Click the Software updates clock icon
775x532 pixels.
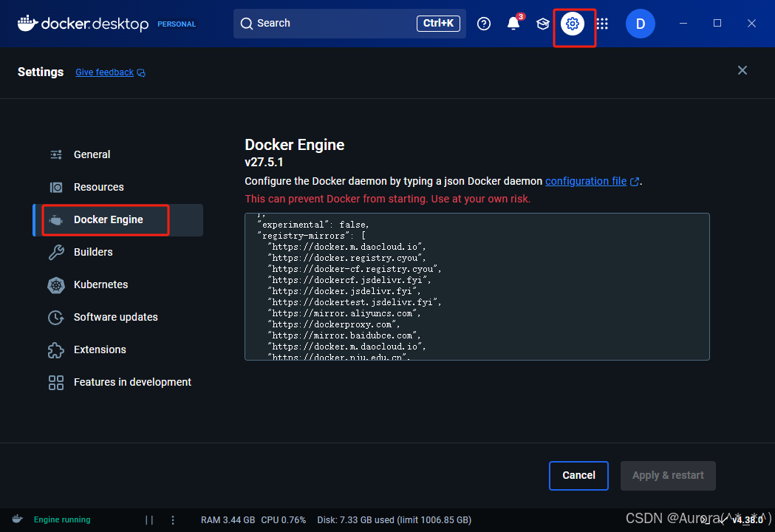(x=56, y=318)
